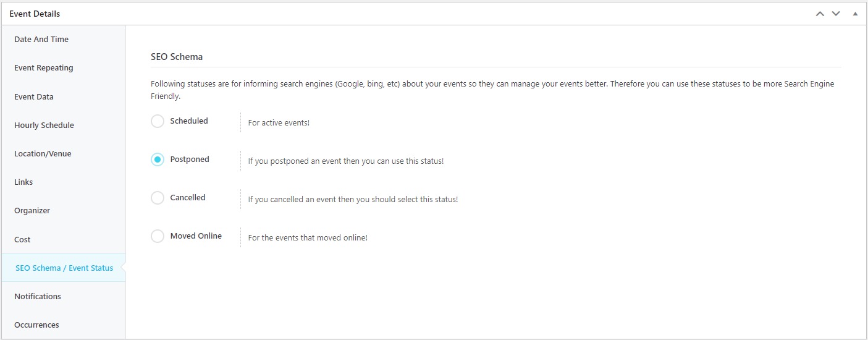The width and height of the screenshot is (868, 340).
Task: Switch to the Organizer tab
Action: pyautogui.click(x=64, y=210)
